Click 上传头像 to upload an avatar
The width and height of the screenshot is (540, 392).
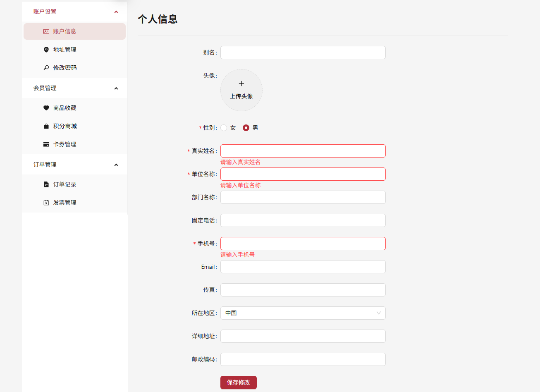241,90
